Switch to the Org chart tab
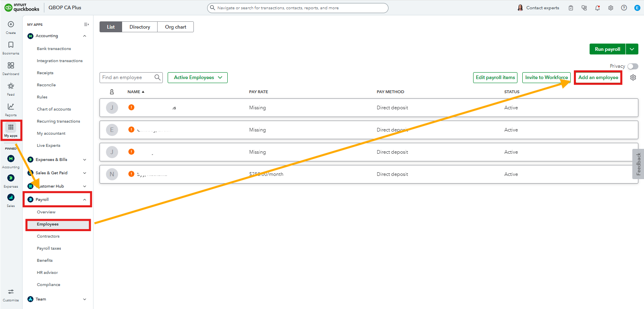The image size is (644, 309). (175, 27)
